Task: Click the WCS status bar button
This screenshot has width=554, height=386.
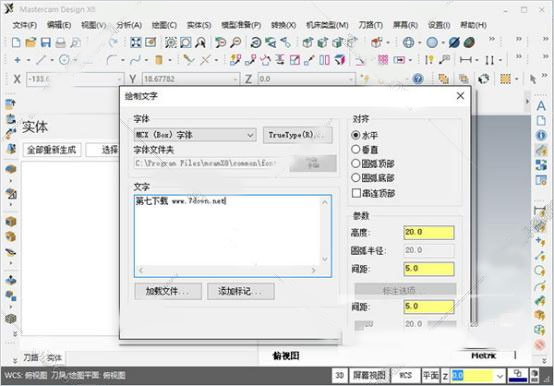Action: pos(406,375)
